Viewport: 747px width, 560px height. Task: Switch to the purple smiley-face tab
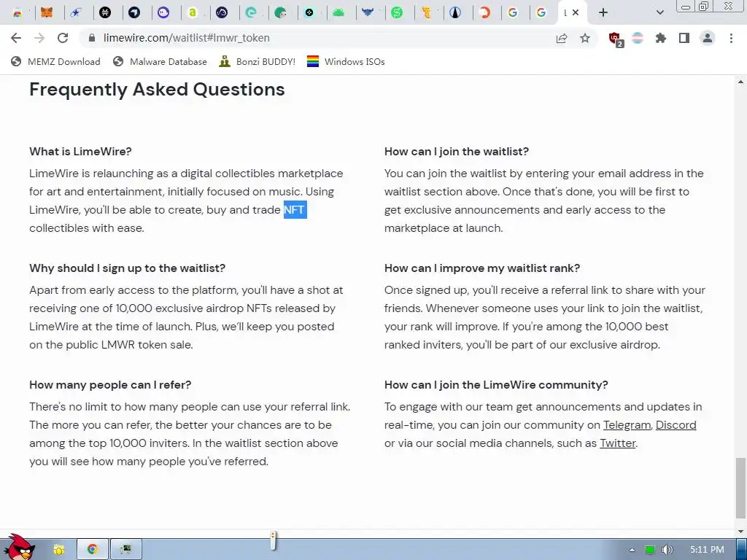point(163,13)
